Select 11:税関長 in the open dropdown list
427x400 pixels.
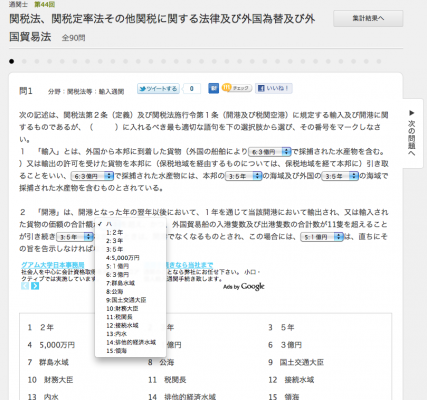coord(131,317)
